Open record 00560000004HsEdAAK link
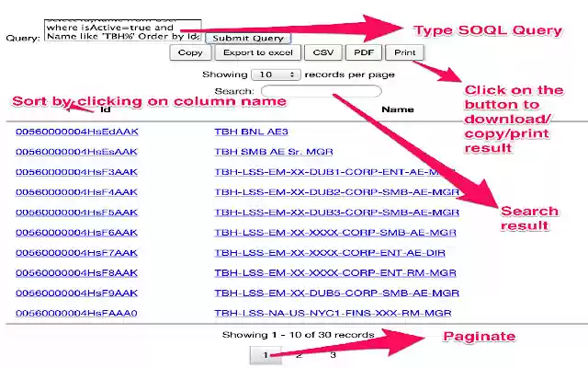The width and height of the screenshot is (588, 368). tap(77, 132)
